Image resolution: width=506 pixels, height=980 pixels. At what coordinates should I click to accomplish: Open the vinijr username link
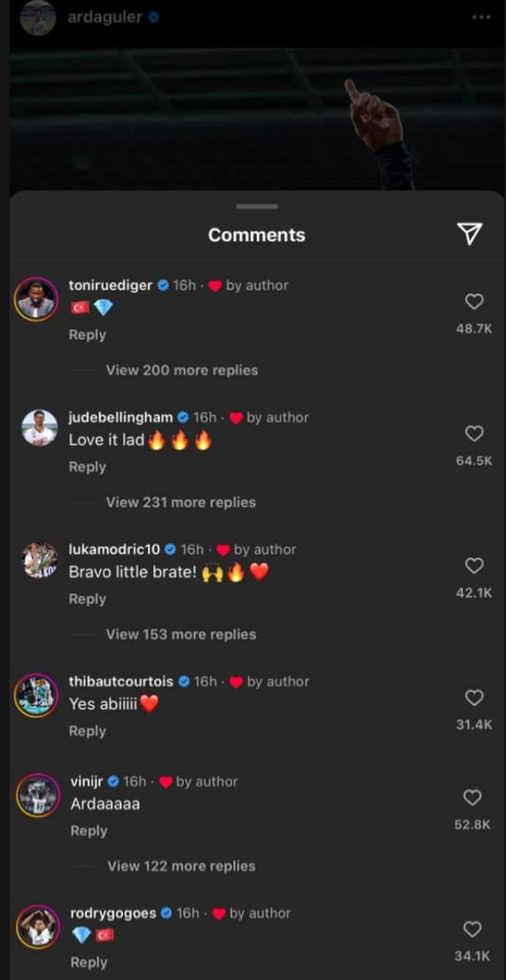pos(86,782)
